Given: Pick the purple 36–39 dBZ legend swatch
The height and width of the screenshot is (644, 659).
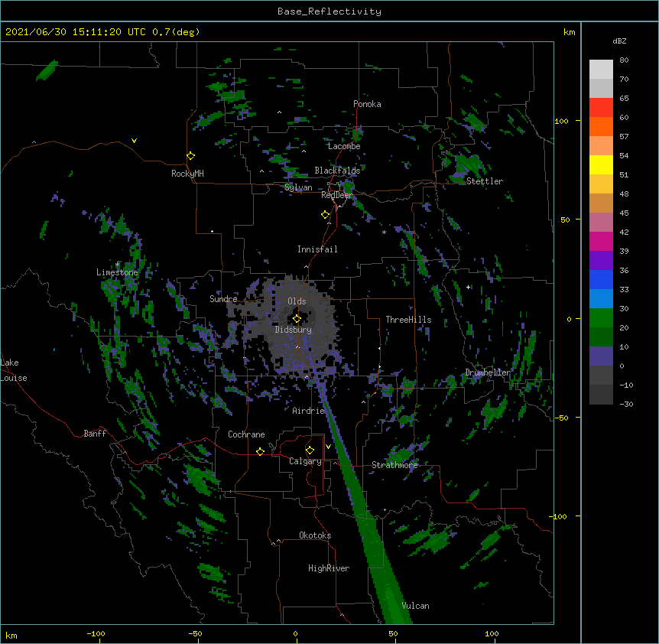Looking at the screenshot, I should (601, 261).
